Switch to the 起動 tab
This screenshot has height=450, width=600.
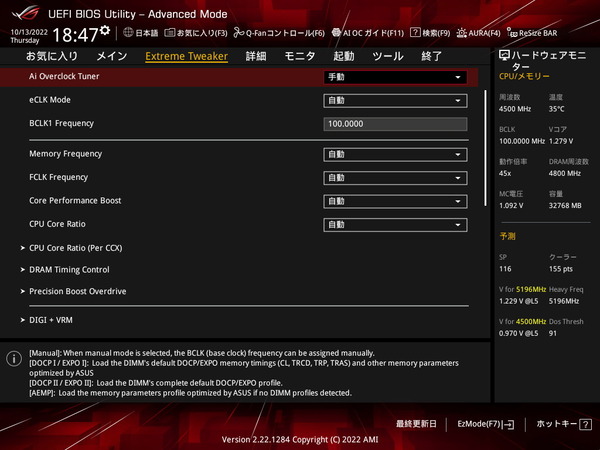[343, 56]
